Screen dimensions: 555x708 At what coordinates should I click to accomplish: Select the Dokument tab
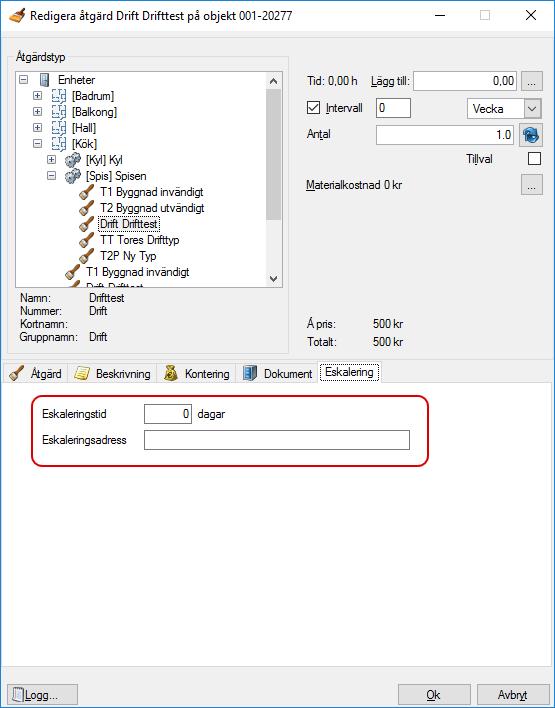click(277, 373)
